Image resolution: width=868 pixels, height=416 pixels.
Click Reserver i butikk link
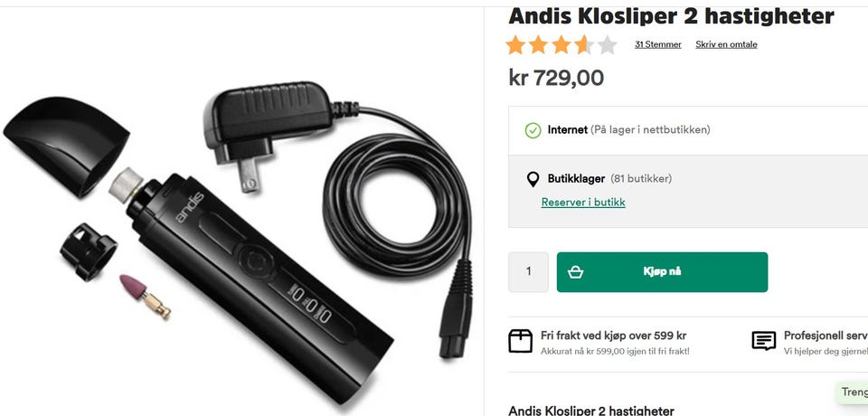[583, 203]
